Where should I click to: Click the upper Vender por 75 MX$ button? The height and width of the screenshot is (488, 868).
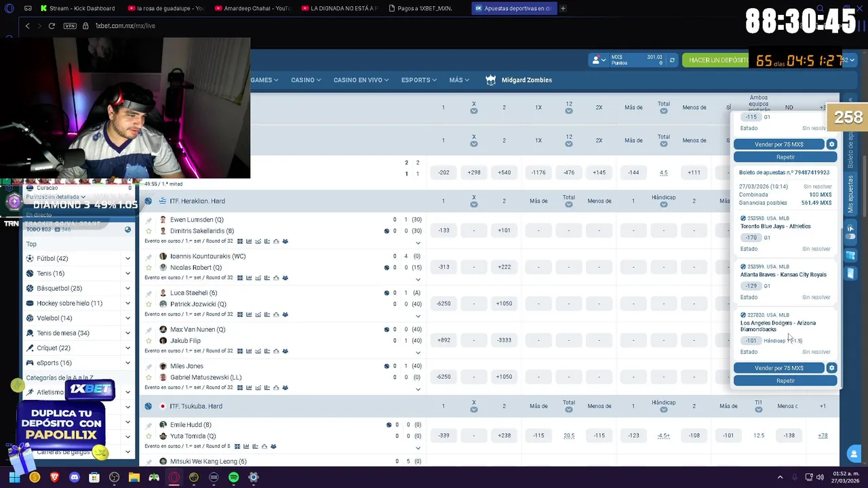point(778,144)
